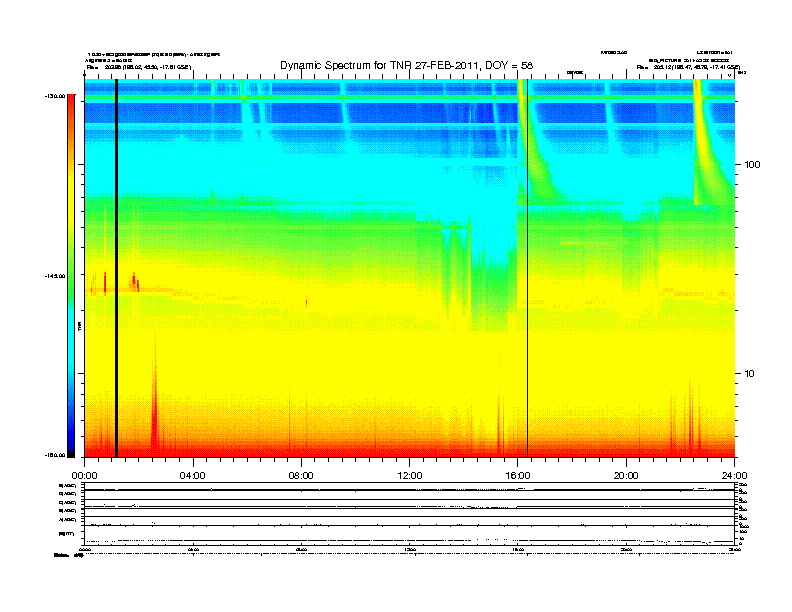Click the plot title 'Dynamic Spectrum for TNR 27-FEB-2011'

pyautogui.click(x=406, y=65)
